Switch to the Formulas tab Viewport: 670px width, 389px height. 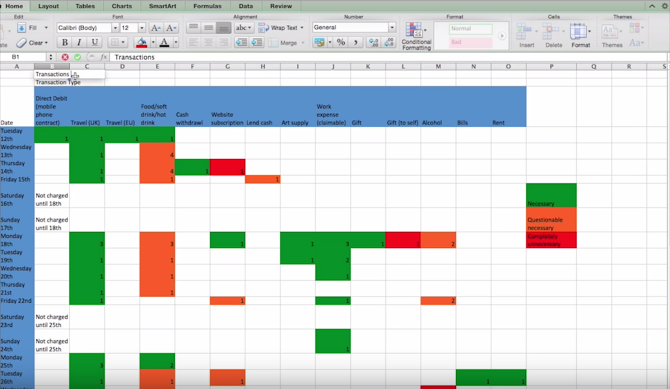pyautogui.click(x=207, y=6)
